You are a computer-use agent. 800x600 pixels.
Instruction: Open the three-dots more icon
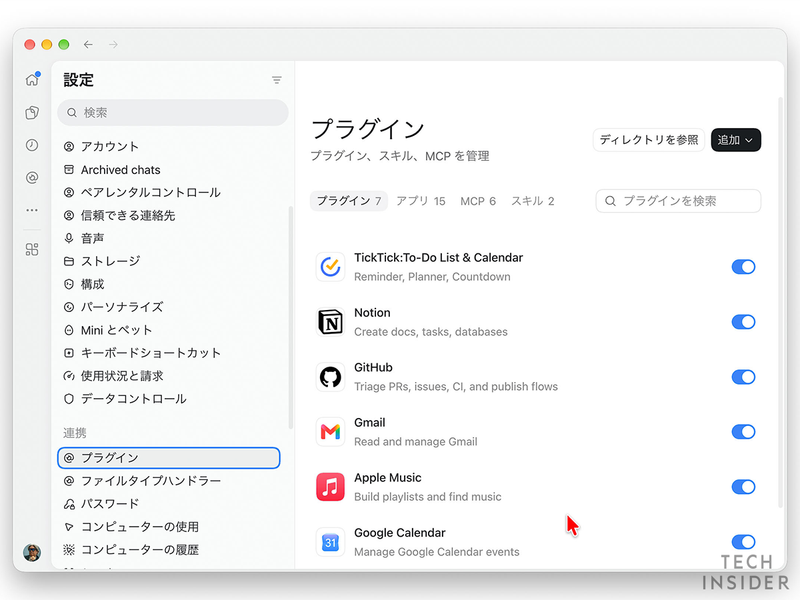(x=32, y=210)
